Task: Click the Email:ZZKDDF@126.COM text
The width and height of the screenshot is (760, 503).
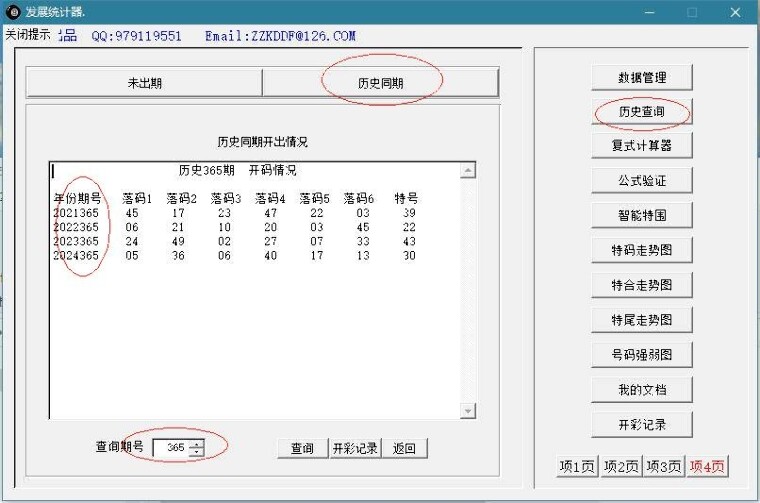Action: coord(280,36)
